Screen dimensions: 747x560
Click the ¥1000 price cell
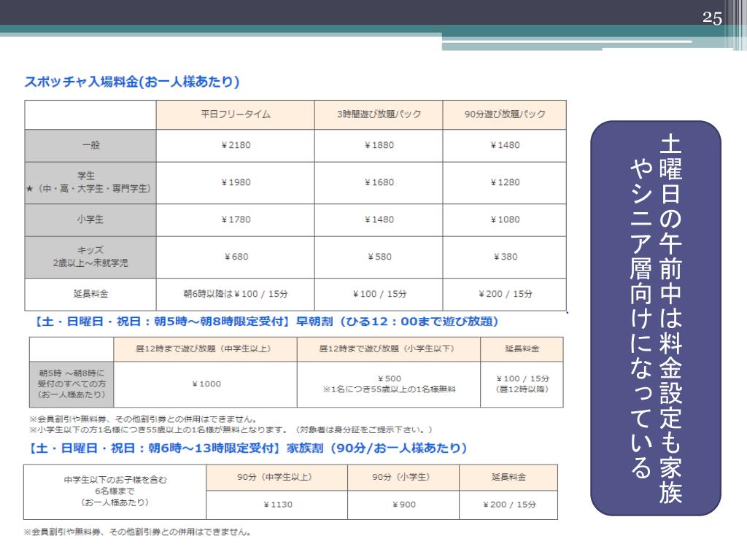tap(205, 384)
